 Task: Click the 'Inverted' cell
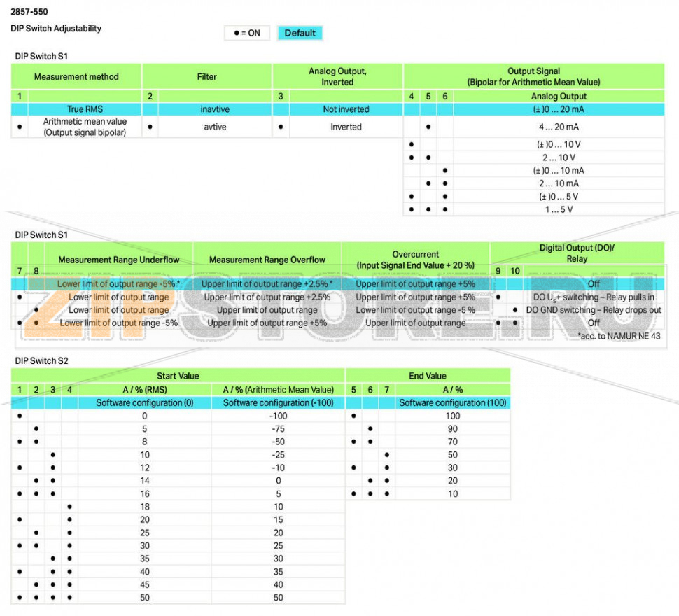[x=346, y=127]
